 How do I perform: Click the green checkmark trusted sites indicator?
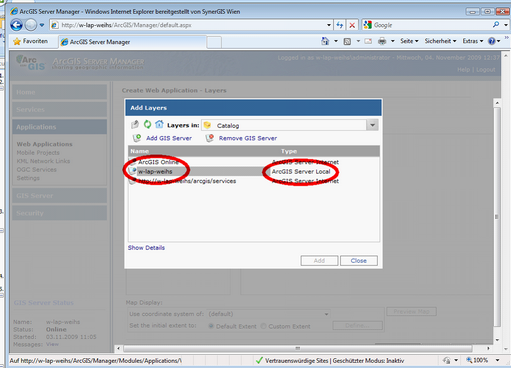coord(259,360)
